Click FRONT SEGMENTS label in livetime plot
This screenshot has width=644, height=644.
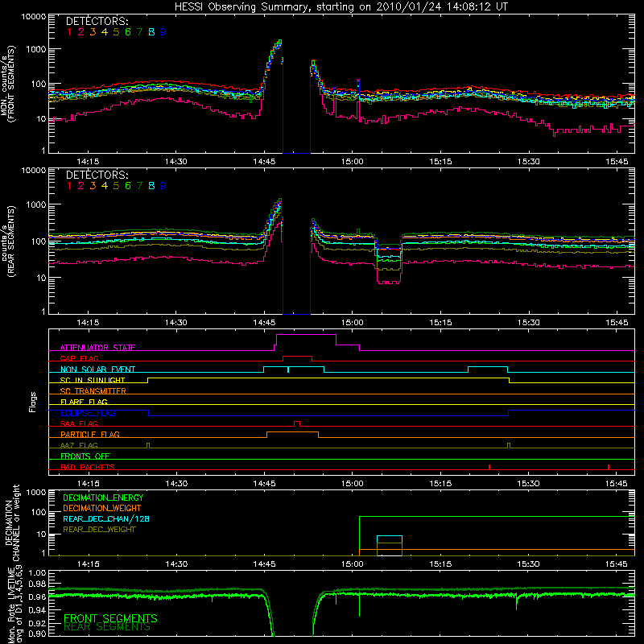(110, 618)
